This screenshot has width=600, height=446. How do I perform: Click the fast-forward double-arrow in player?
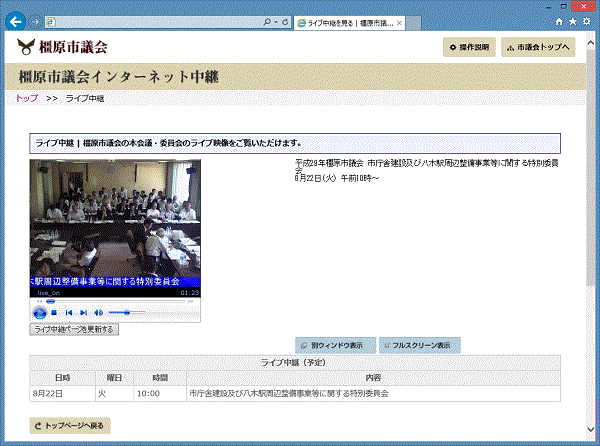pyautogui.click(x=191, y=301)
